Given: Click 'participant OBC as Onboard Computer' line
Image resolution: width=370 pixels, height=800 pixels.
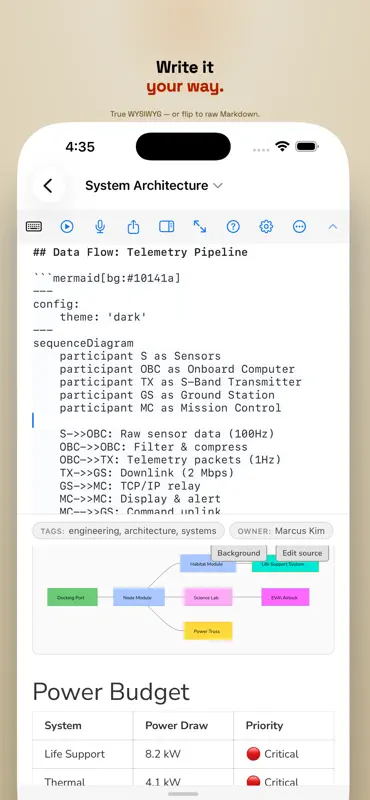Looking at the screenshot, I should 177,369.
